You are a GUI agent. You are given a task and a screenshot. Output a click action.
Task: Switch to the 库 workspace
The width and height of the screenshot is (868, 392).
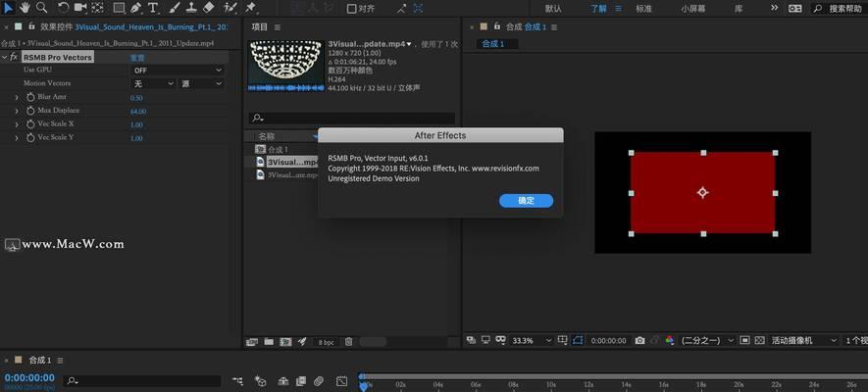739,9
